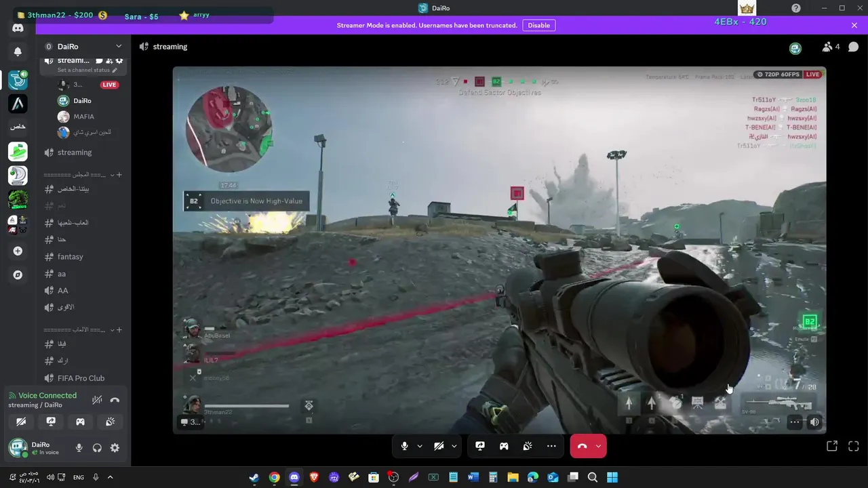Click share screen in bottom call bar
Screen dimensions: 868x488
[480, 446]
